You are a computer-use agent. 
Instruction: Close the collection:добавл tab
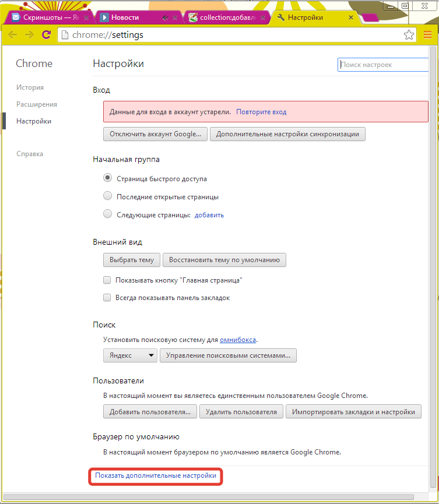pos(263,18)
